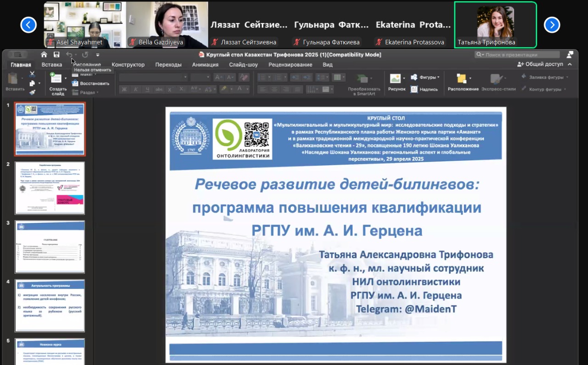Switch to the Вставка ribbon tab
Viewport: 588px width, 365px height.
(51, 64)
